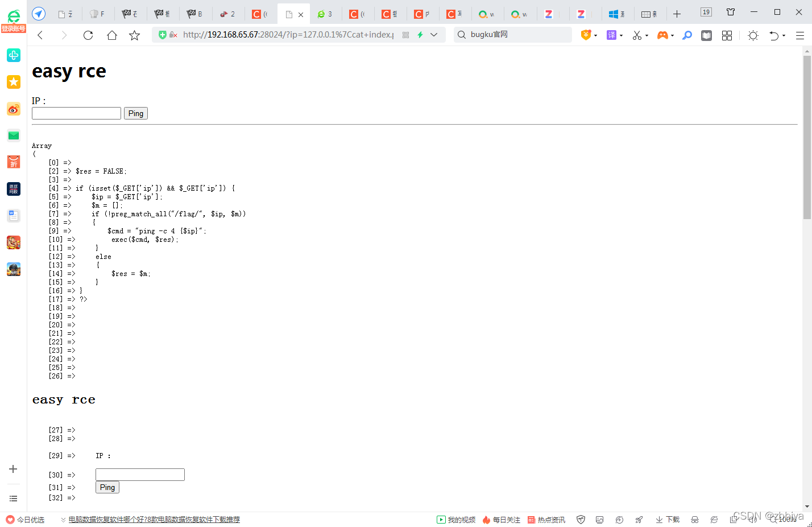812x527 pixels.
Task: Click the lower IP input field
Action: click(140, 475)
